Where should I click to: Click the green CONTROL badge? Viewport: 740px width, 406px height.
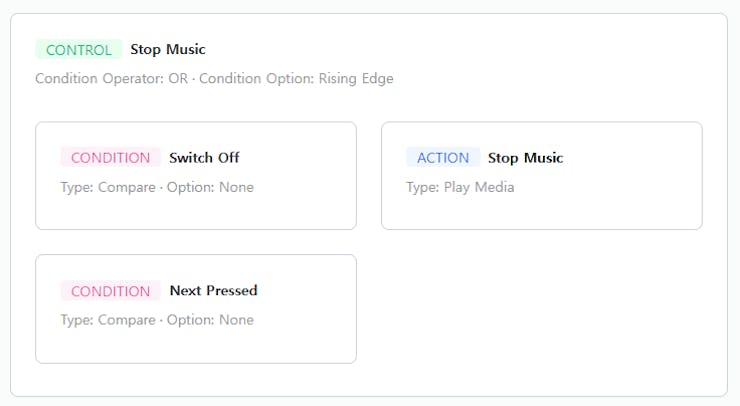(x=79, y=50)
